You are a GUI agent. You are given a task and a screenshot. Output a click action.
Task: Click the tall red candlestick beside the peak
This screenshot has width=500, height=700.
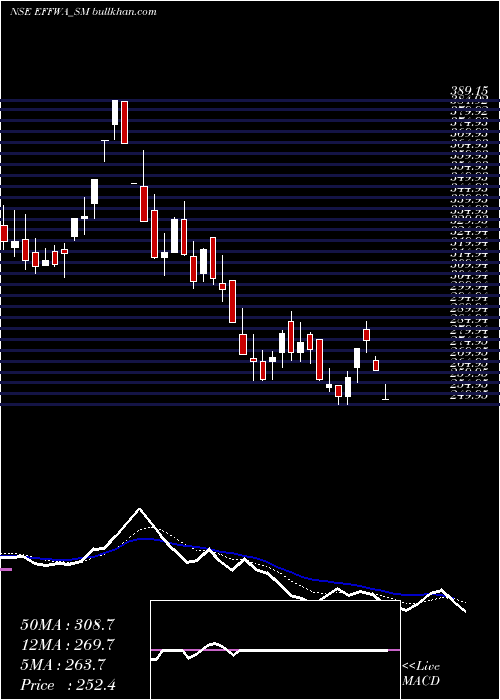pyautogui.click(x=125, y=122)
